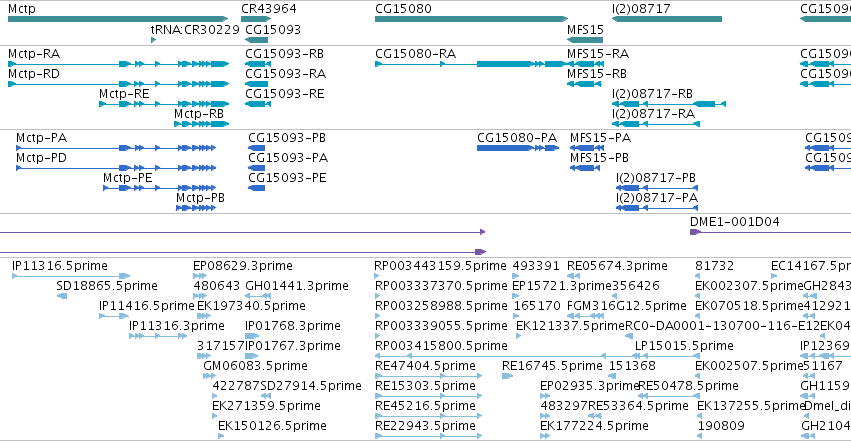Select the 190809 EST label

(x=721, y=426)
